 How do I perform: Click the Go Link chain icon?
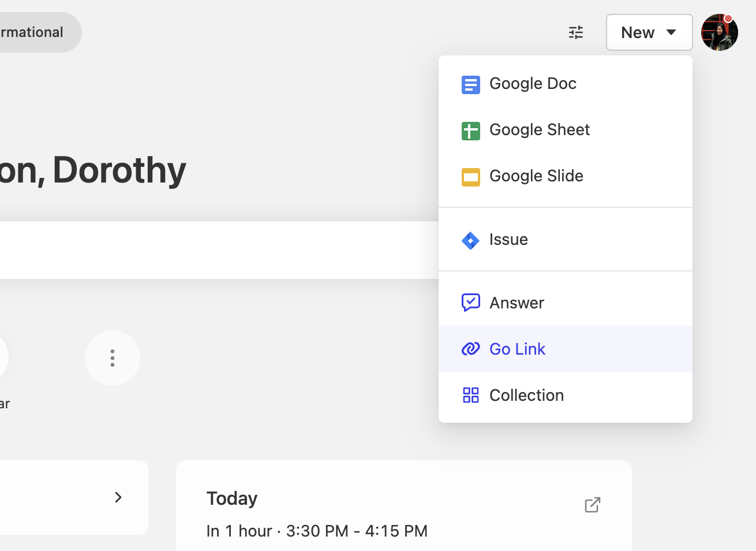tap(470, 349)
